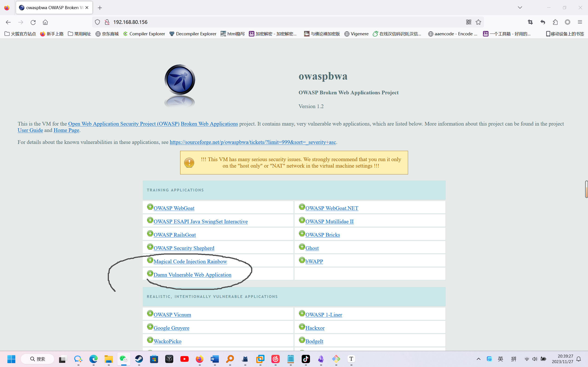
Task: Expand the OWASP RailsGoat plus icon
Action: point(150,233)
